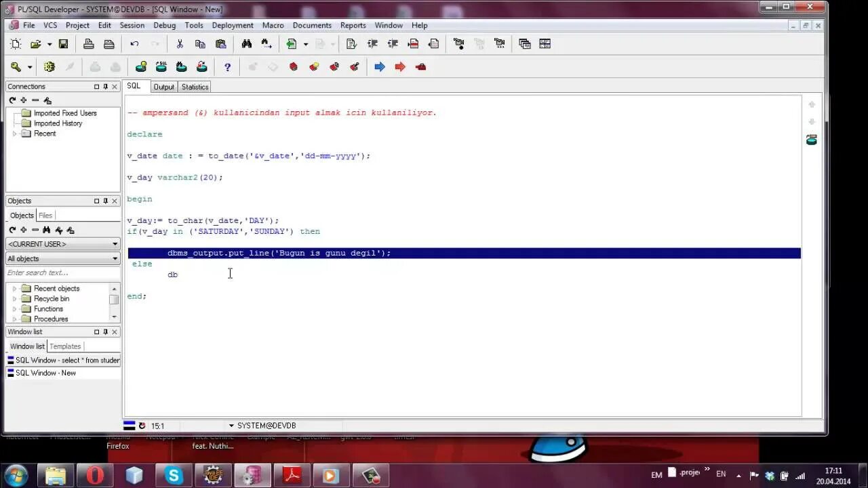Open the Debug menu

(x=165, y=25)
